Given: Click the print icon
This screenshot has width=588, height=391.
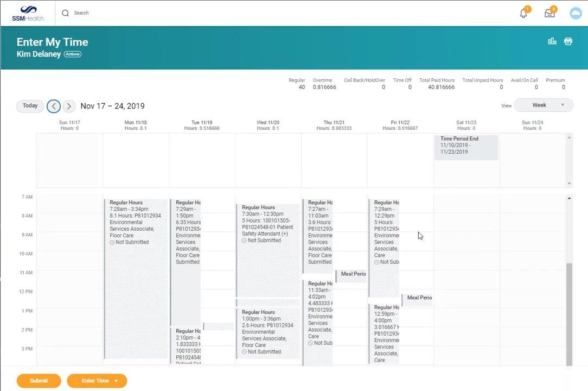Looking at the screenshot, I should 568,41.
